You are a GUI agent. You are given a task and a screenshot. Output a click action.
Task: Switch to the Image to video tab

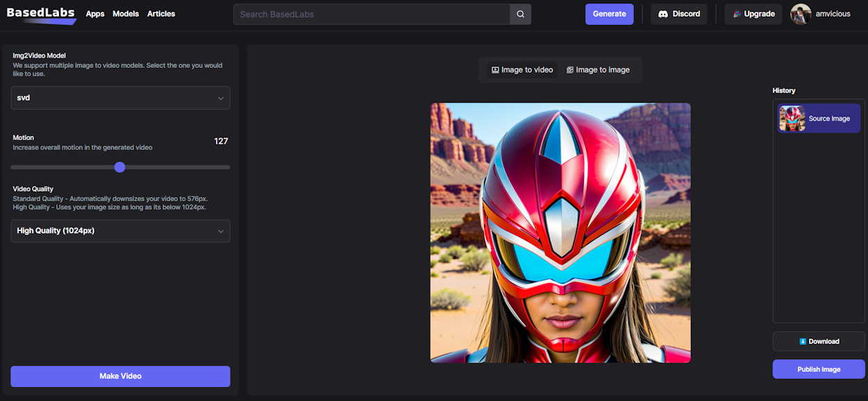pyautogui.click(x=521, y=69)
